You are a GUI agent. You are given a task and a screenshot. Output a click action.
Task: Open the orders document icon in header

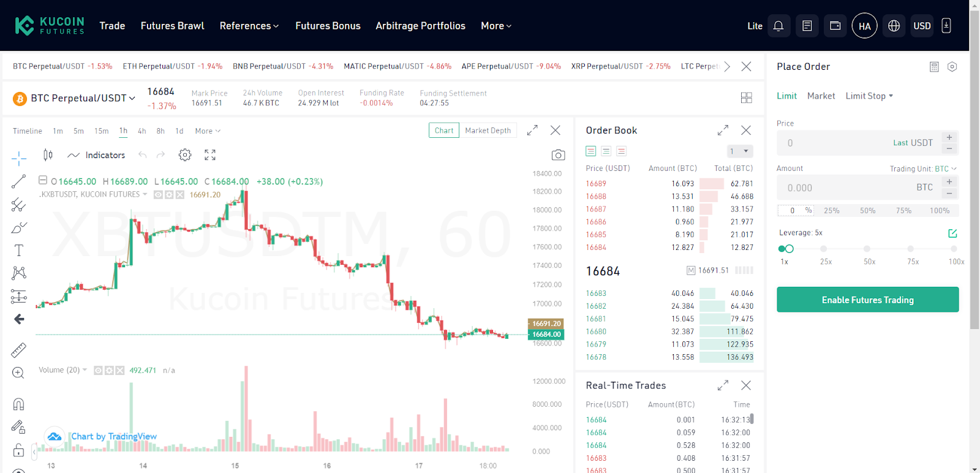[807, 26]
